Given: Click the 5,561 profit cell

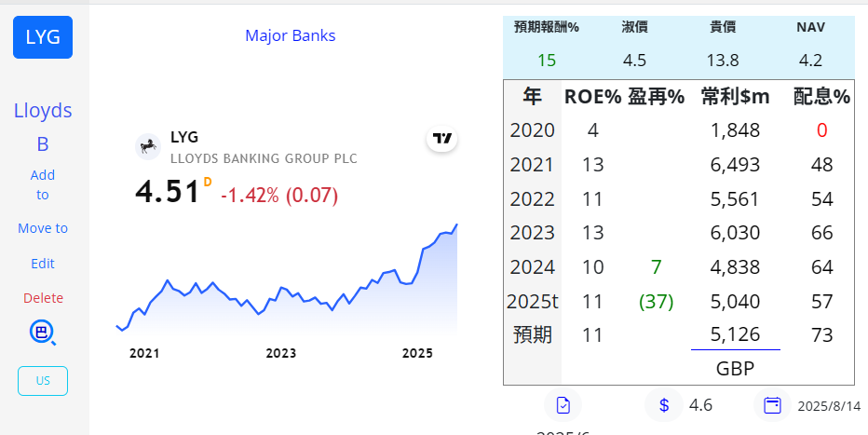Looking at the screenshot, I should tap(735, 199).
